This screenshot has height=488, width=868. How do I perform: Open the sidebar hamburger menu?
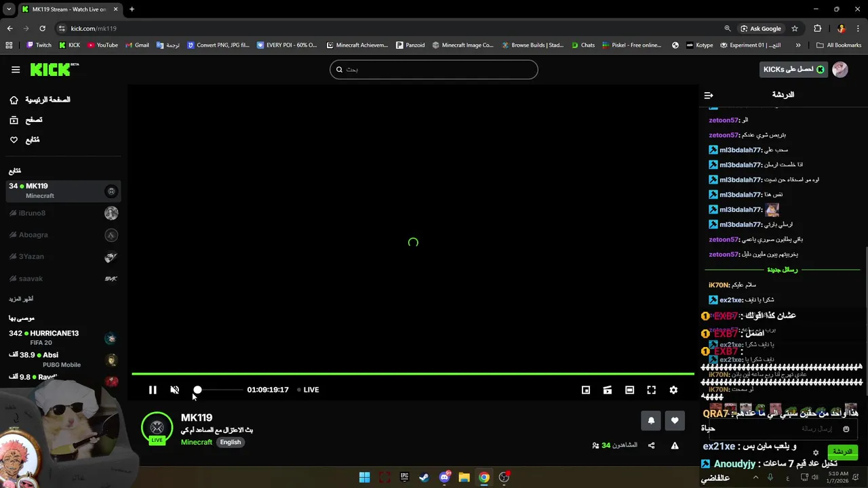16,69
